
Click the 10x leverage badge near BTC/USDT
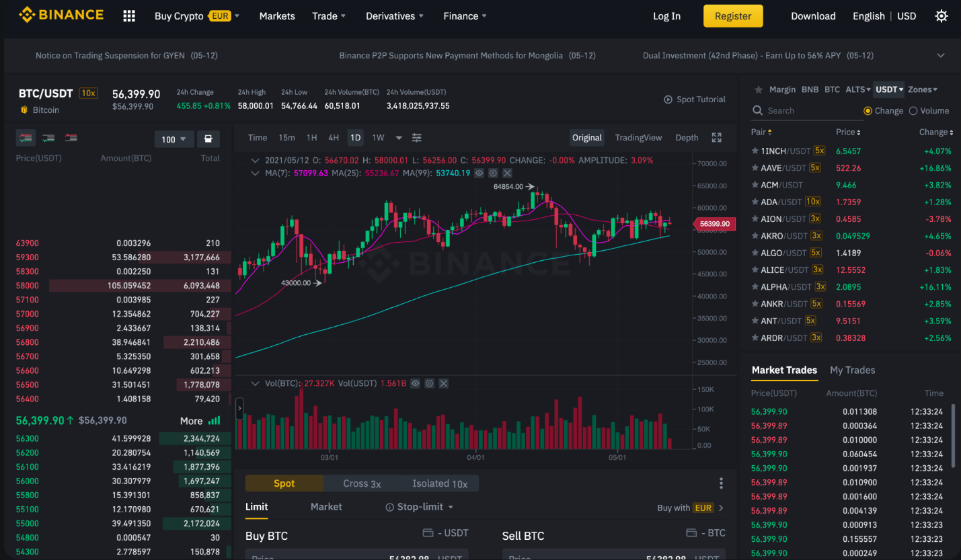pyautogui.click(x=88, y=93)
